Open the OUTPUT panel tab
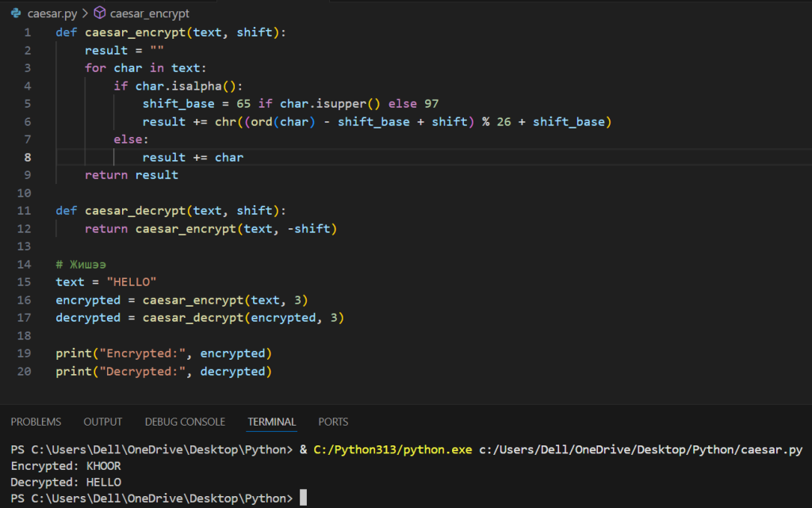The height and width of the screenshot is (508, 812). tap(103, 422)
